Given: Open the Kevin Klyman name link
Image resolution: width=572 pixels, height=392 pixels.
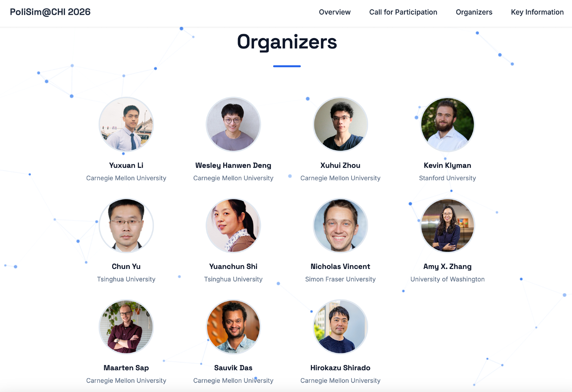Looking at the screenshot, I should pos(448,165).
